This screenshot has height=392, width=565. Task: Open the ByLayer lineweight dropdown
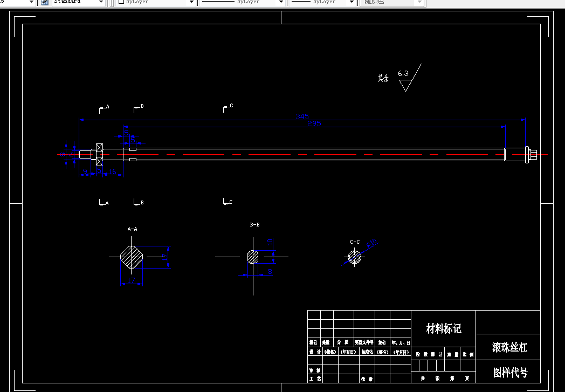click(x=352, y=2)
